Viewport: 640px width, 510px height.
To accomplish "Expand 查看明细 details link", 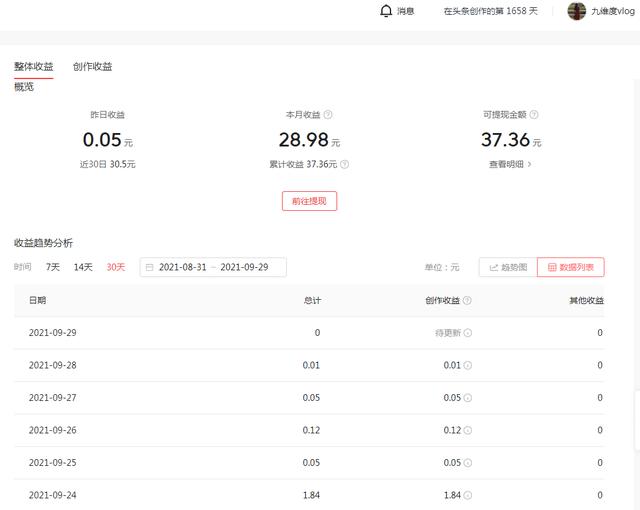I will (x=510, y=164).
